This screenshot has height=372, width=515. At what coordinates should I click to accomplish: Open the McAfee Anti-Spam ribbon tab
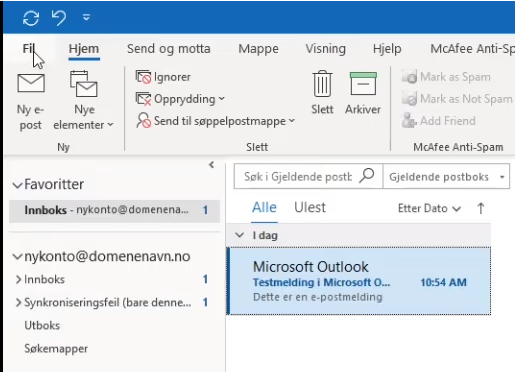coord(472,49)
